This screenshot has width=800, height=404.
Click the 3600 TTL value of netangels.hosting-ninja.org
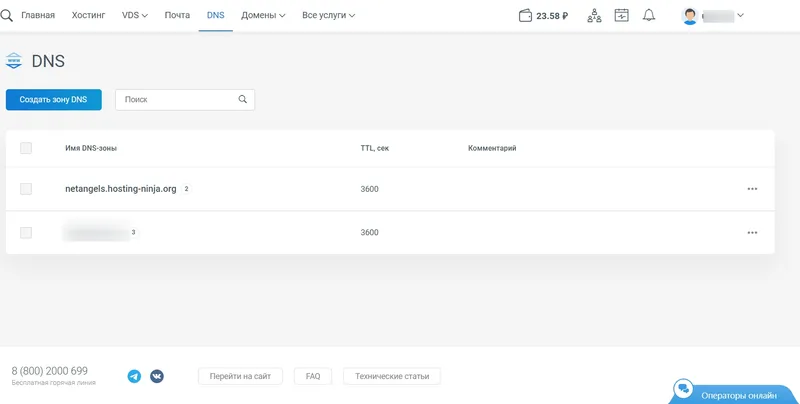(x=369, y=189)
